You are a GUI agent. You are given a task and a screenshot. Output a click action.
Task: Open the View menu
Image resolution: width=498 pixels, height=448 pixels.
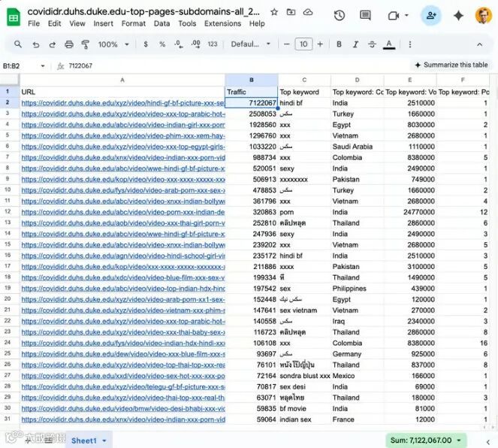(x=77, y=23)
